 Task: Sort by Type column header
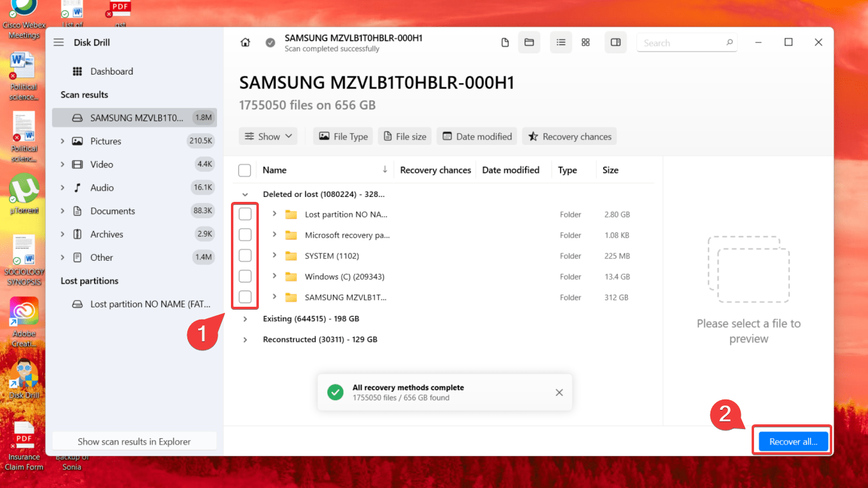pyautogui.click(x=567, y=170)
